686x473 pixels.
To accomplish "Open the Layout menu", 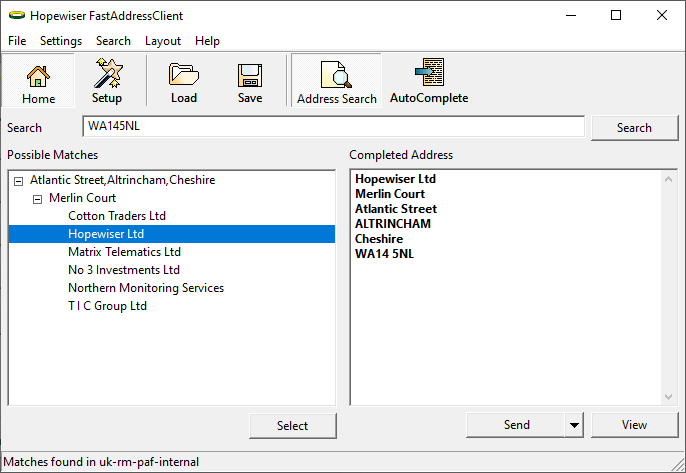I will 163,41.
